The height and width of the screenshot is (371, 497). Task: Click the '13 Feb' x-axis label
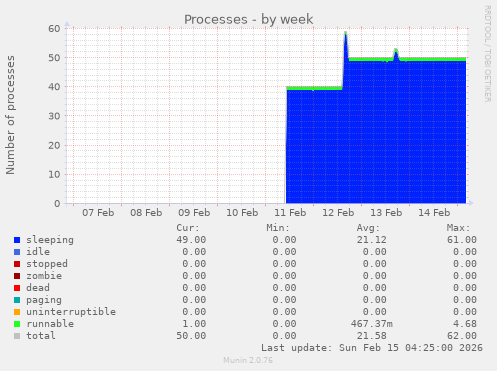[386, 213]
